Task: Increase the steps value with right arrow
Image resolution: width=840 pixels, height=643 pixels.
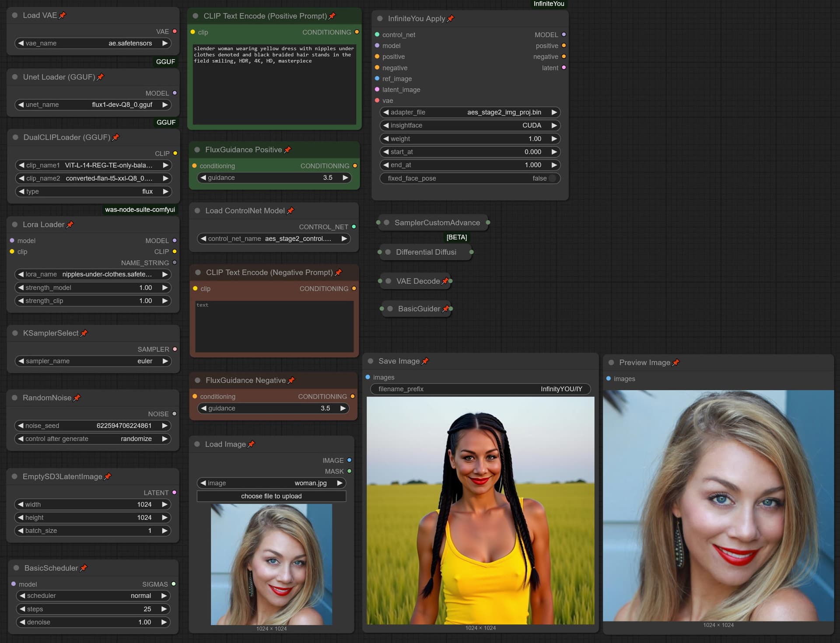Action: 164,609
